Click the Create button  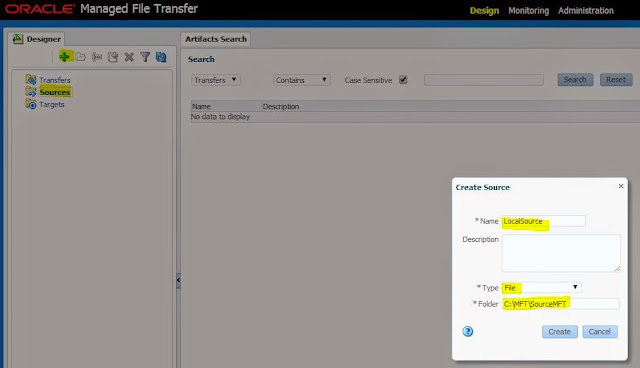[560, 332]
